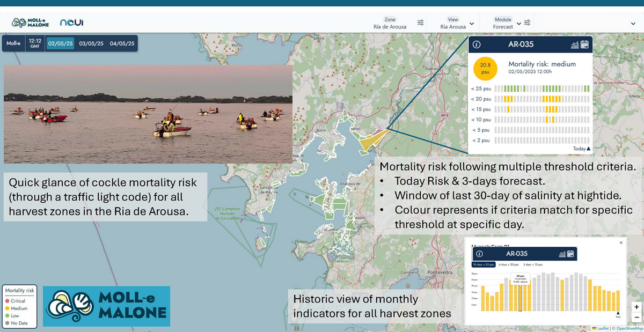Open the Module Forecast dropdown
Viewport: 644px width, 332px height.
tap(519, 24)
